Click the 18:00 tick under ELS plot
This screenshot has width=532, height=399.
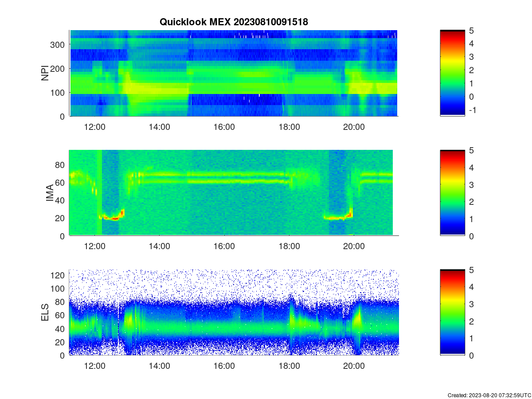coord(289,366)
